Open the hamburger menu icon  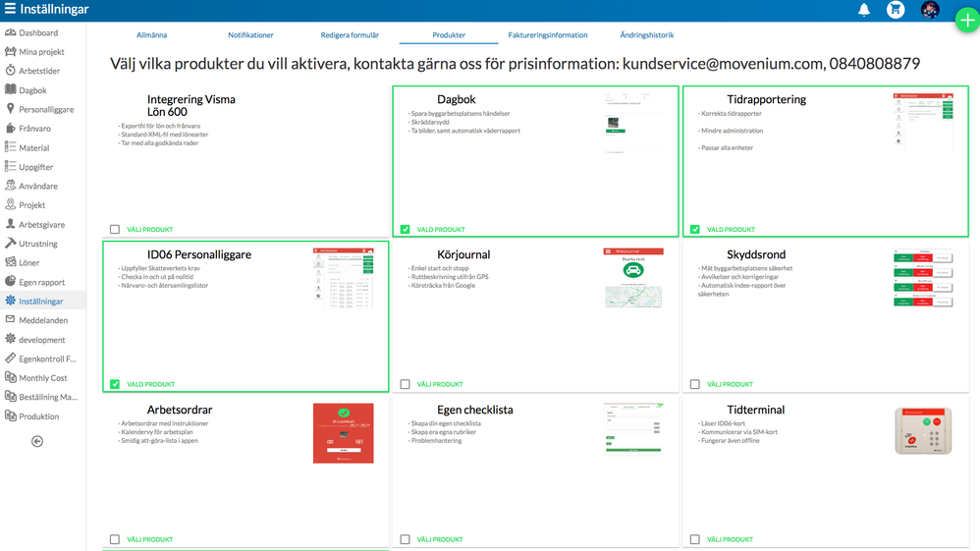pos(10,9)
